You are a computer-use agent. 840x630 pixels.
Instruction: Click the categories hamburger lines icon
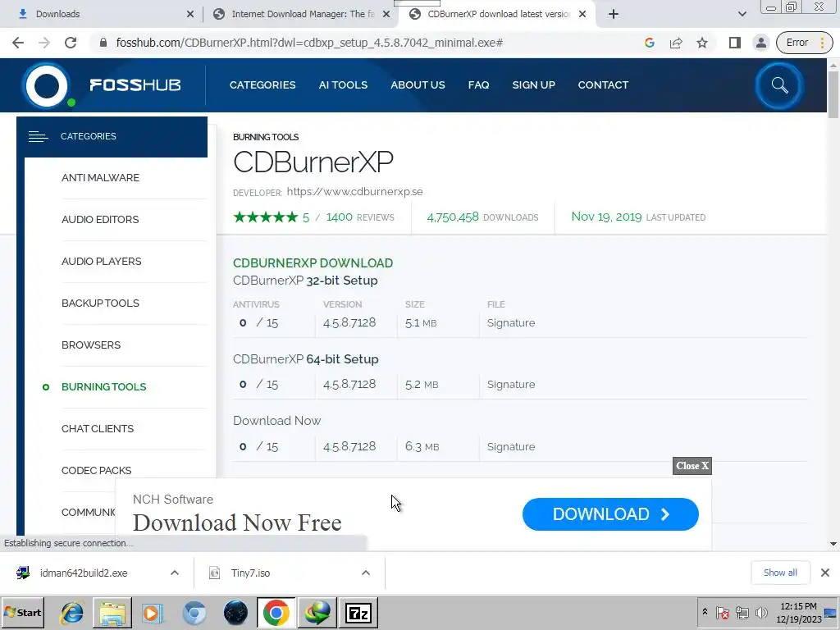click(38, 137)
